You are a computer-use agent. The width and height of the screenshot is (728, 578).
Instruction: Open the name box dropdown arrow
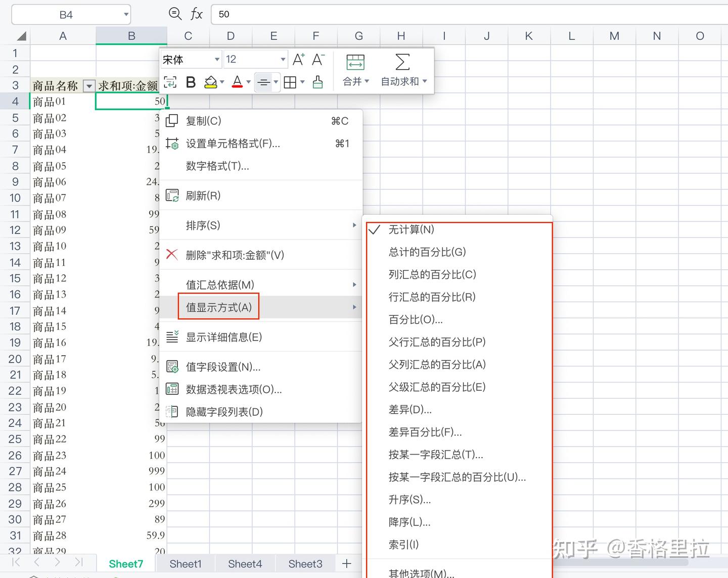126,15
